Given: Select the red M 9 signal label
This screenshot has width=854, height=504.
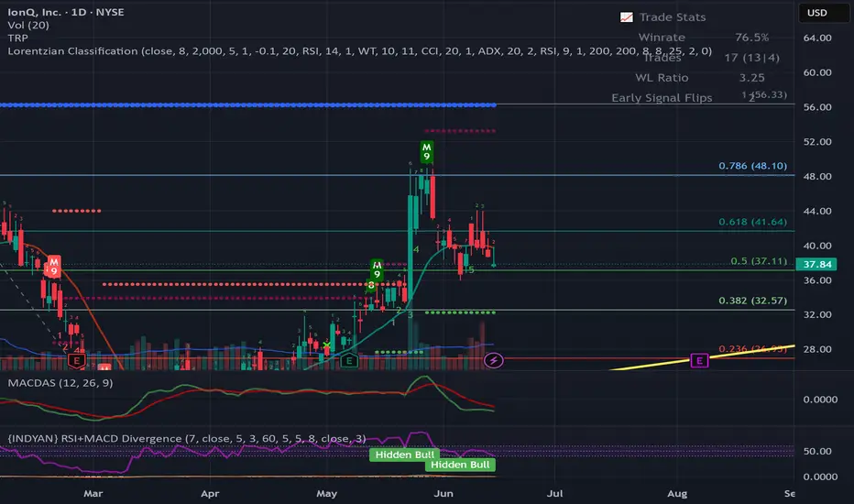Looking at the screenshot, I should 54,267.
